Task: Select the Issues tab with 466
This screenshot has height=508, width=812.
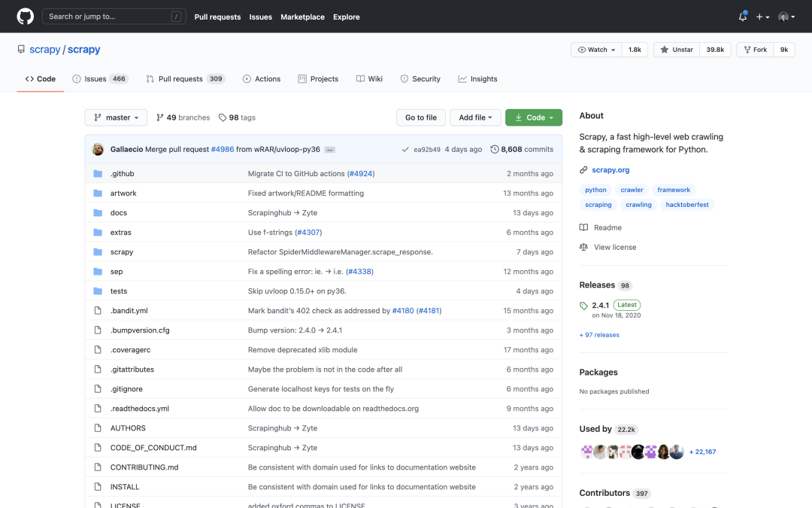Action: pyautogui.click(x=101, y=79)
